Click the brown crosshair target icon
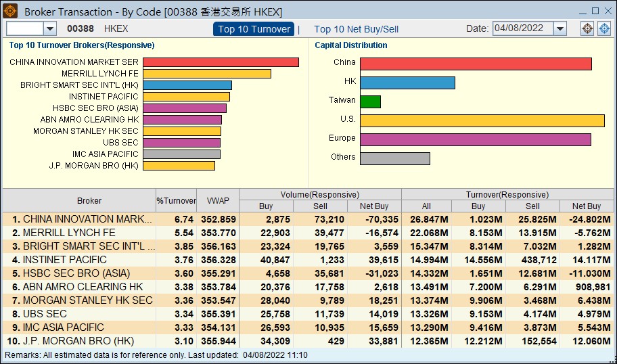This screenshot has width=617, height=364. [588, 28]
